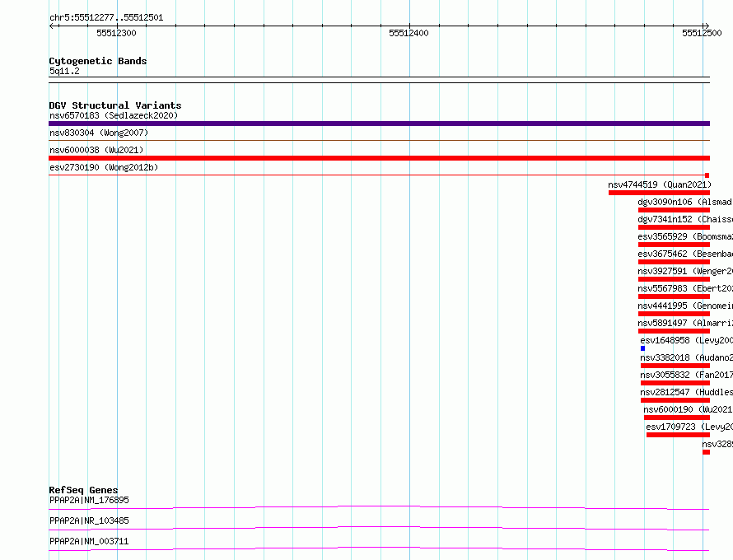Select the nsv3927591 variant label
The width and height of the screenshot is (733, 560).
pos(685,271)
